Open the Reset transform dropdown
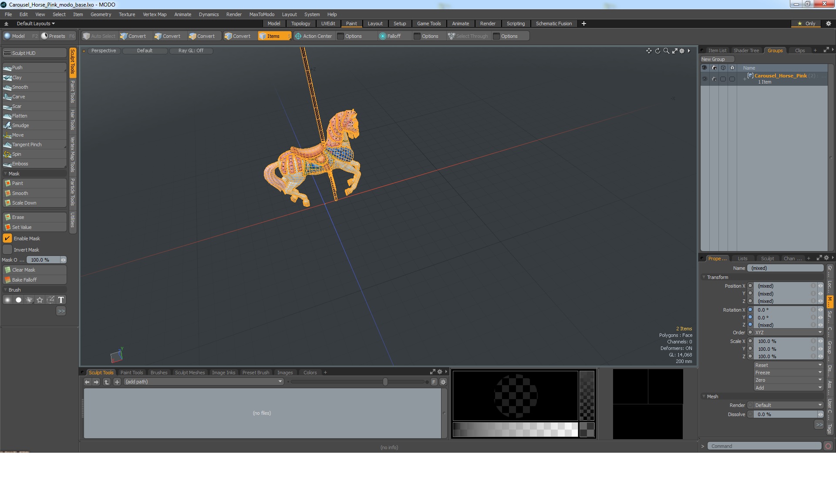836x504 pixels. point(789,365)
